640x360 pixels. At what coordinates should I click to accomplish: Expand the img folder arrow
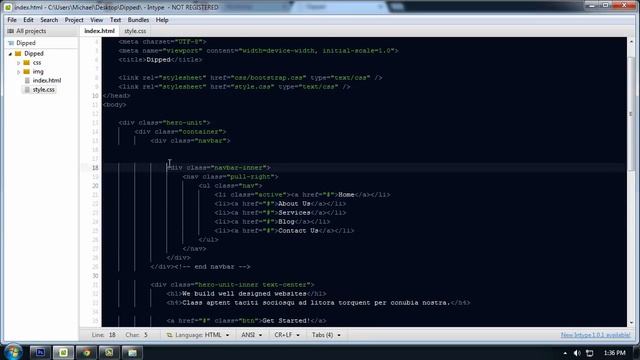click(x=18, y=72)
